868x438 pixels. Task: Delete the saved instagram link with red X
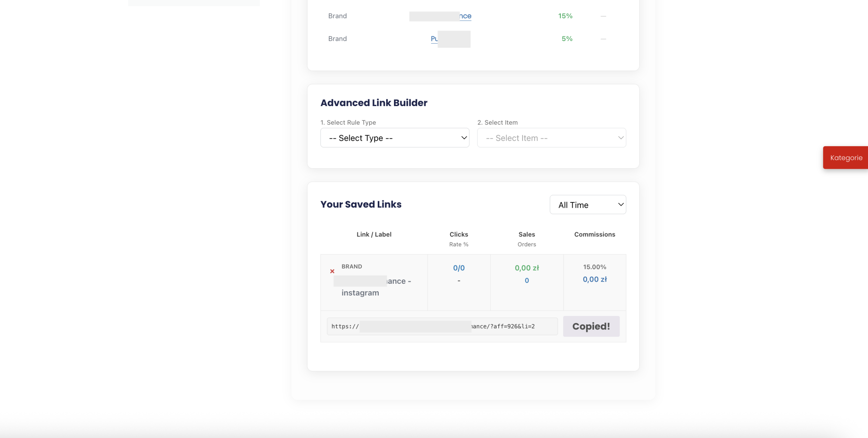point(332,271)
